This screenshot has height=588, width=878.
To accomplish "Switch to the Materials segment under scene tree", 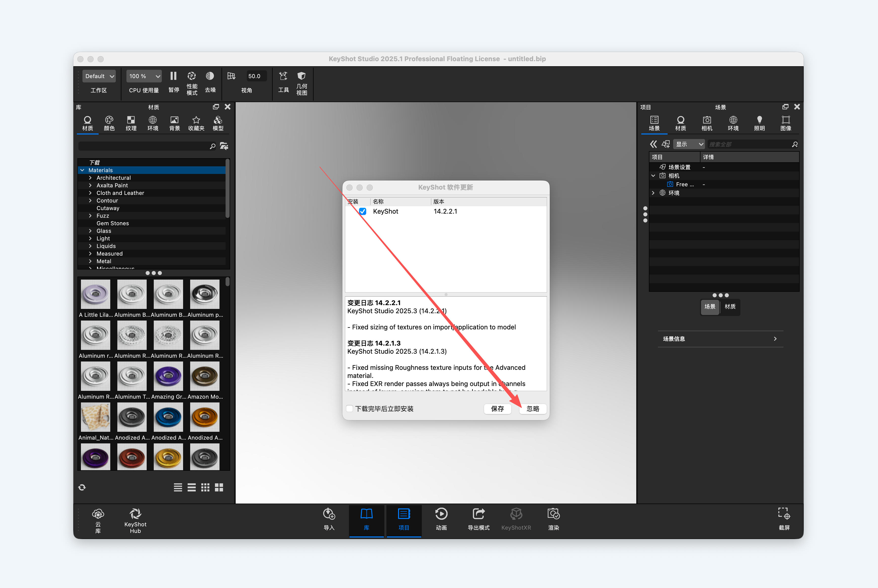I will coord(730,307).
